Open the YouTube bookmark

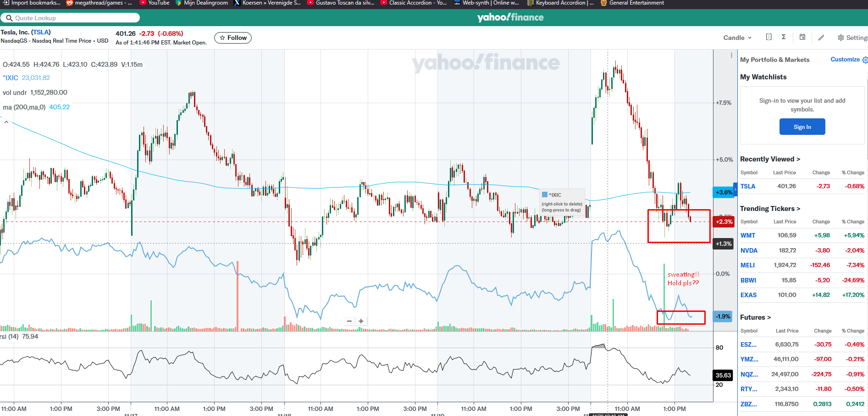point(155,3)
